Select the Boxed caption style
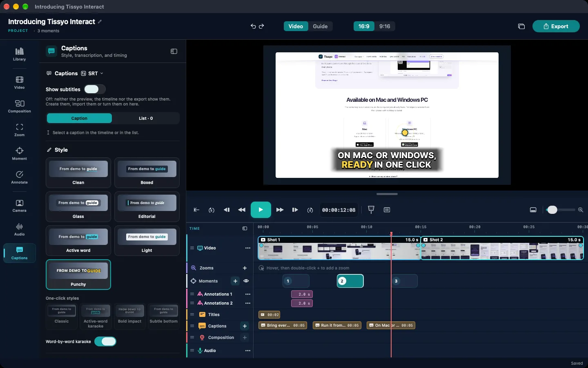The height and width of the screenshot is (368, 588). point(147,173)
